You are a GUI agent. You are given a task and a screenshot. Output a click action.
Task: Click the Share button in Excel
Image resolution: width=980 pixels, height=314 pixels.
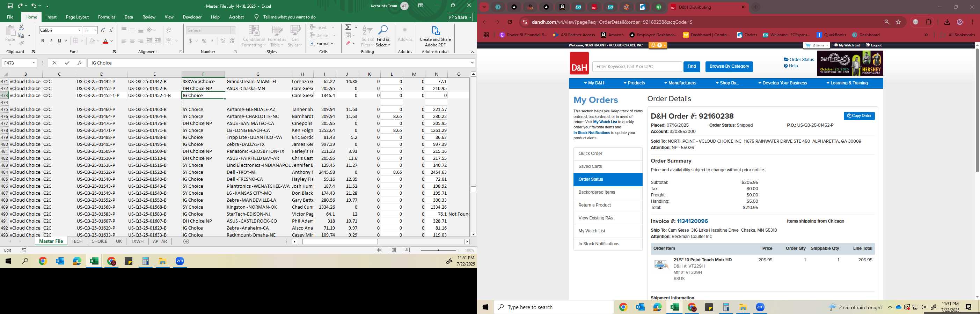(460, 17)
